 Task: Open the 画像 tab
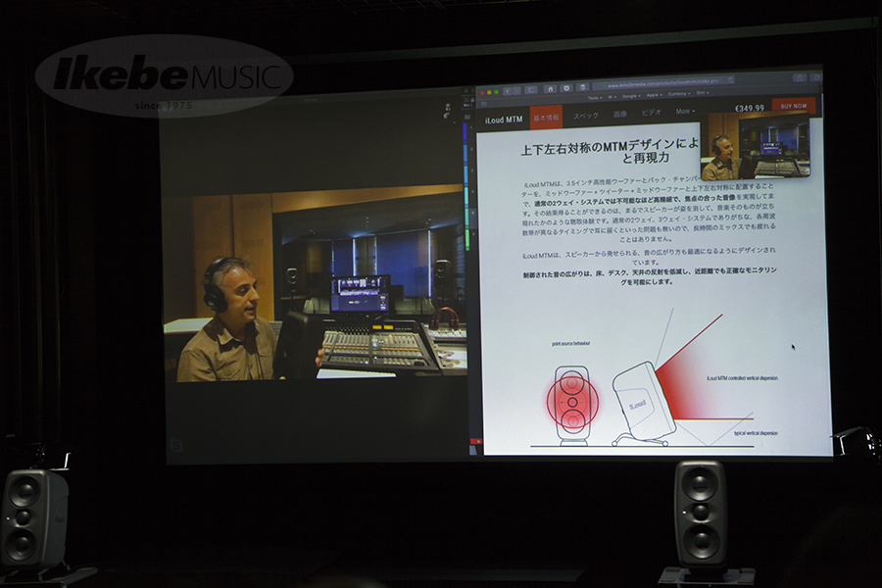click(x=620, y=114)
